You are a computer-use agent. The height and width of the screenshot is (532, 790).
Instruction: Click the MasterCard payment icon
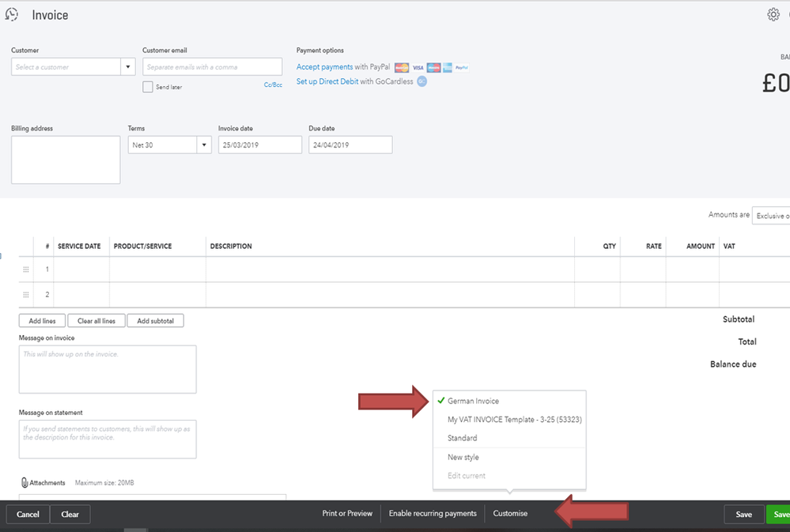point(402,67)
